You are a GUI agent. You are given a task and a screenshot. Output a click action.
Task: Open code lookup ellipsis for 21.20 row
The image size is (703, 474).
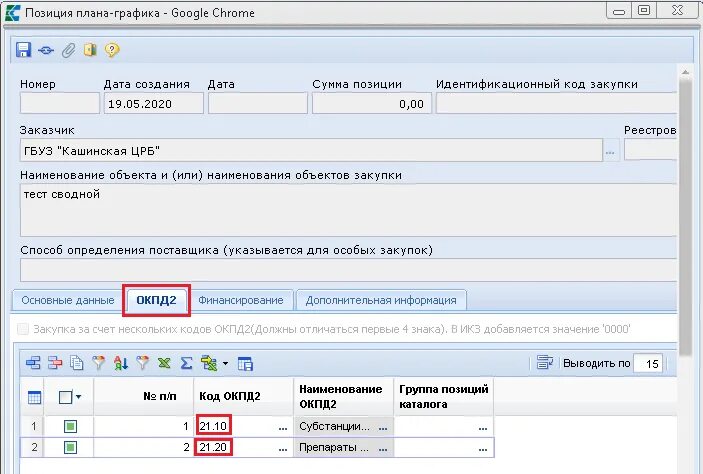point(282,448)
